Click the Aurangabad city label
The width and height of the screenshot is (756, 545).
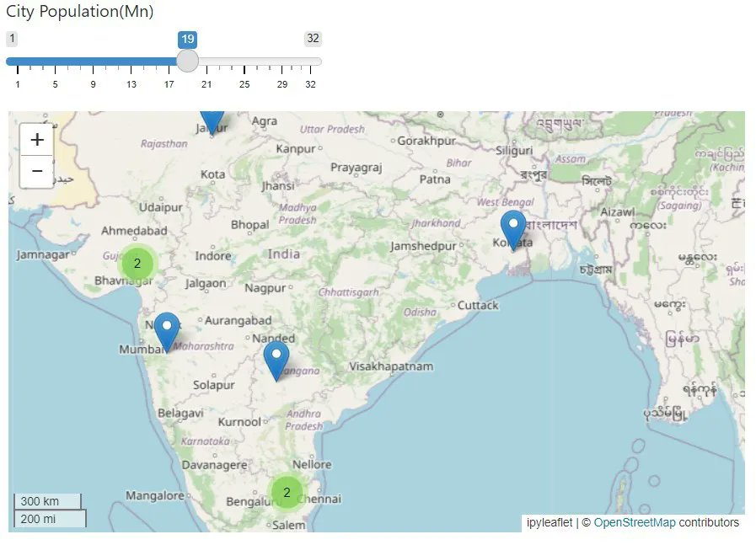click(x=239, y=320)
